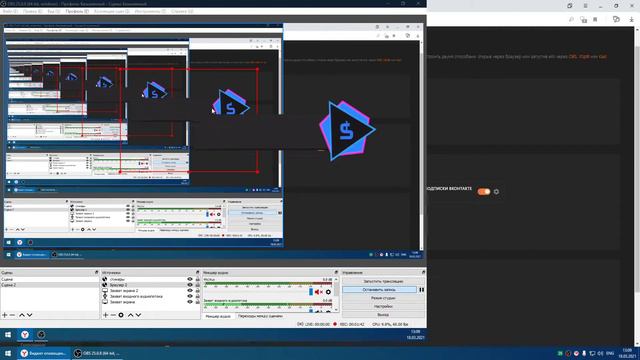Toggle the подписки ВКонтакте switch in browser

pyautogui.click(x=484, y=192)
